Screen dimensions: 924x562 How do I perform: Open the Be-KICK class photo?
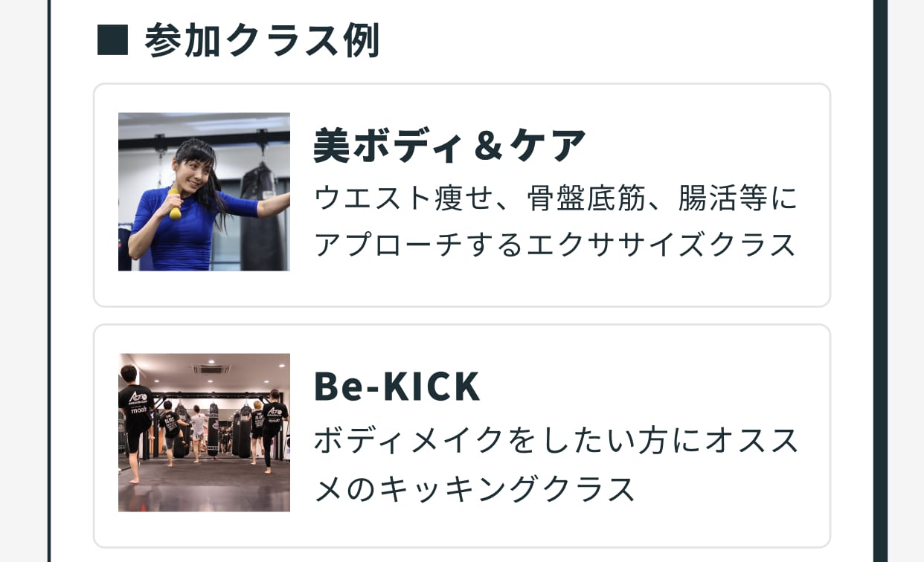coord(204,432)
